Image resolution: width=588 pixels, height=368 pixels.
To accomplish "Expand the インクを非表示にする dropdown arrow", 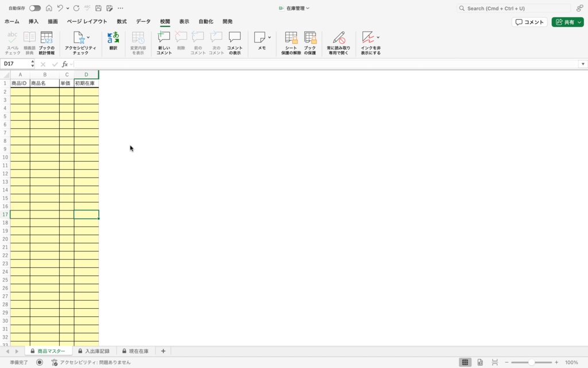I will pyautogui.click(x=378, y=37).
